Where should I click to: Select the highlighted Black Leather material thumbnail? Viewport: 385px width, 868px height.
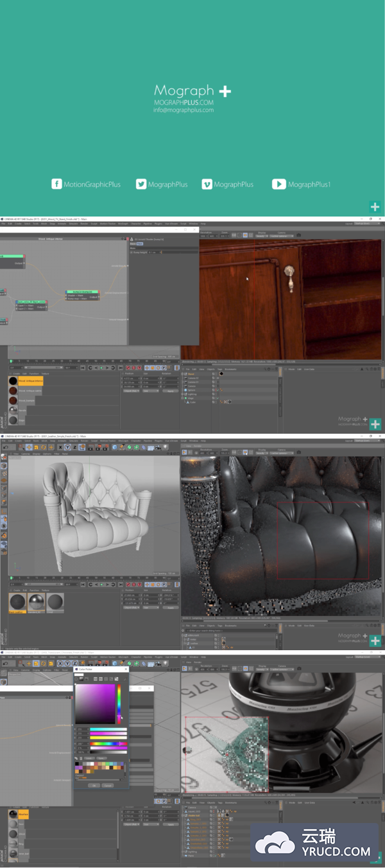pos(17,602)
